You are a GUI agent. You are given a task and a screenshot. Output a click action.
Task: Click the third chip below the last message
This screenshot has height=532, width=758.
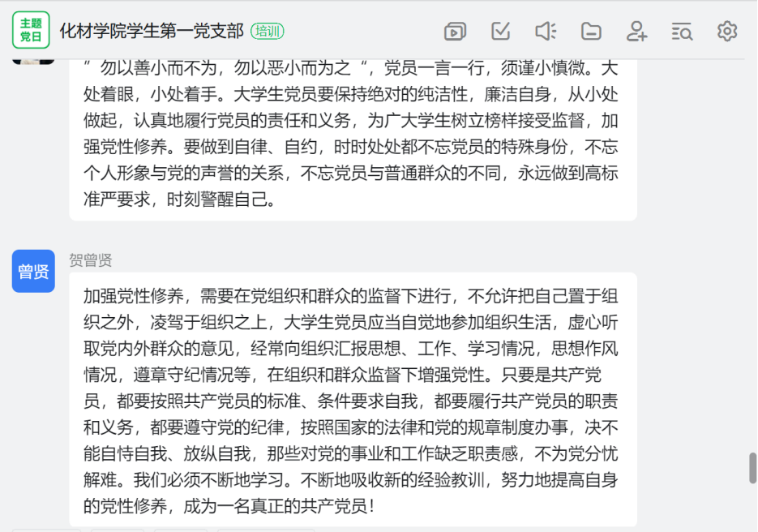tap(181, 530)
